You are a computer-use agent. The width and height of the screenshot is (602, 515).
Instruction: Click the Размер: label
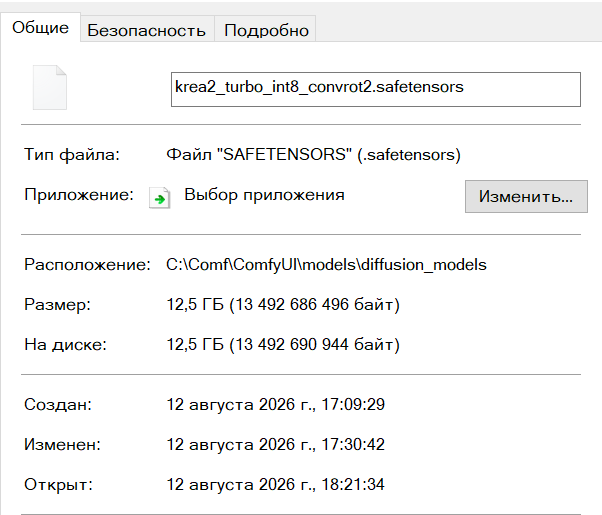(x=58, y=305)
